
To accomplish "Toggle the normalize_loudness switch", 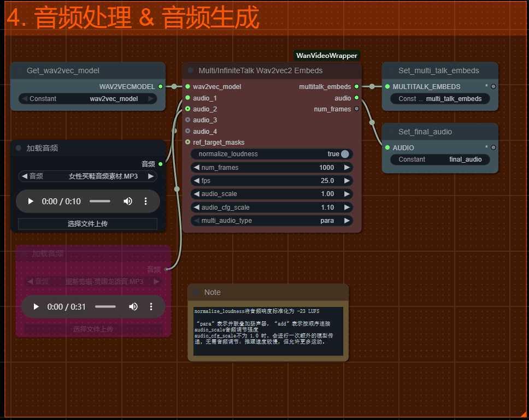I will (345, 154).
